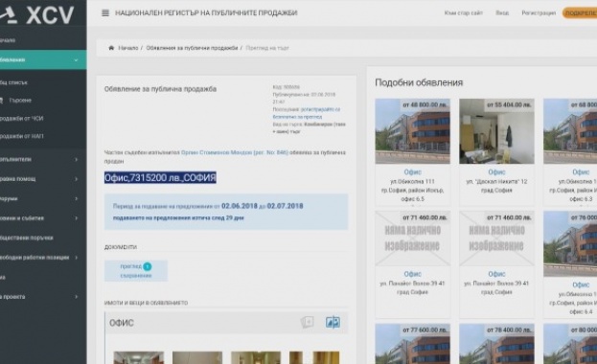The width and height of the screenshot is (597, 364).
Task: Click Офис link for ул. Даскал Никита 12
Action: click(x=496, y=172)
